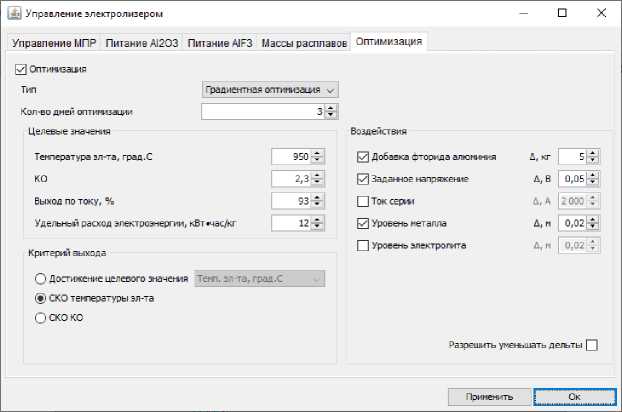Click the fluoride delta kg field
Viewport: 622px width, 412px height.
(572, 157)
